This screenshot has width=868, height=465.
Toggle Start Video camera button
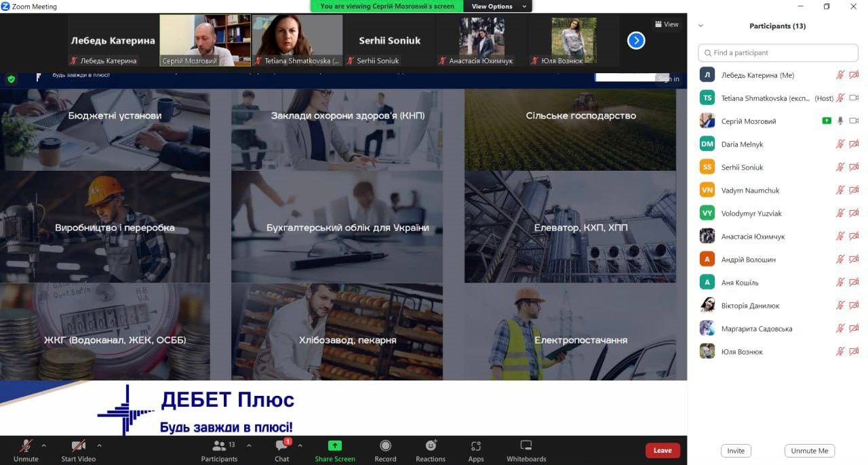(x=78, y=447)
